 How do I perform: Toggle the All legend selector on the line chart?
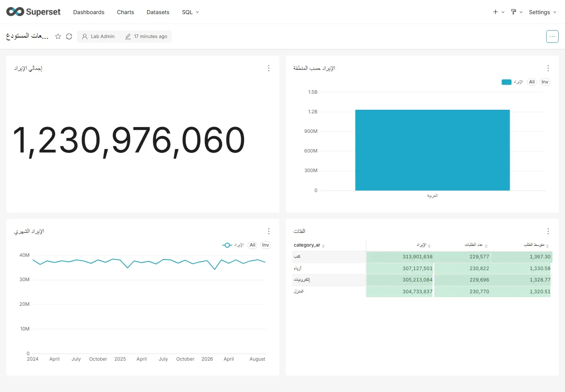click(x=252, y=245)
